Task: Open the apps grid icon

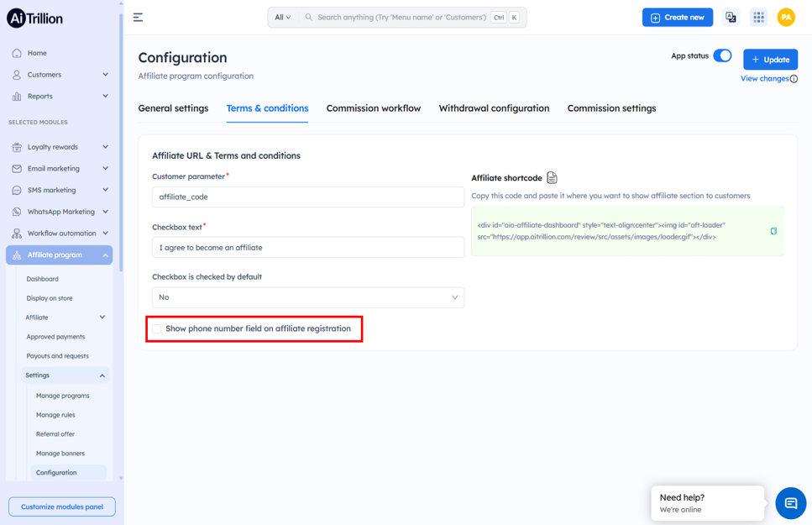Action: tap(758, 17)
